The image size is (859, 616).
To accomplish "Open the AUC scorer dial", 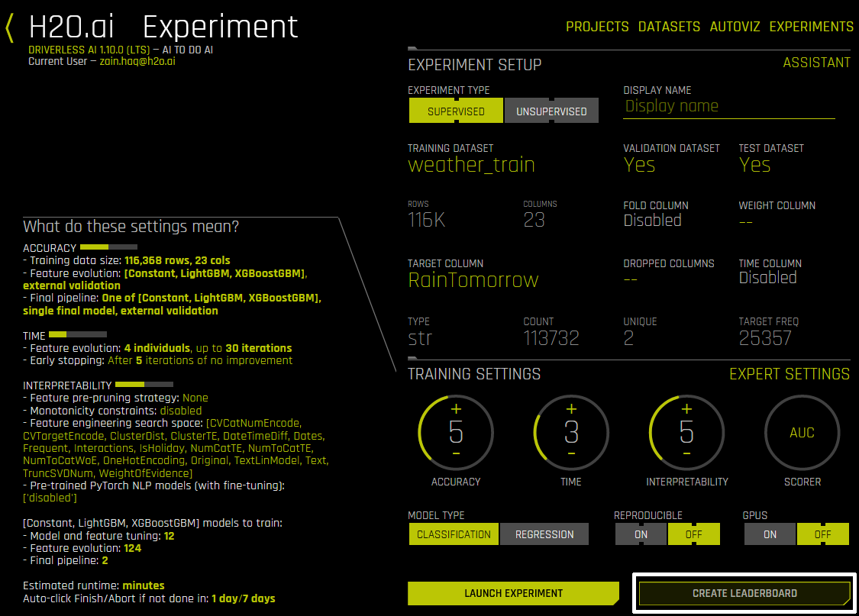I will coord(802,433).
